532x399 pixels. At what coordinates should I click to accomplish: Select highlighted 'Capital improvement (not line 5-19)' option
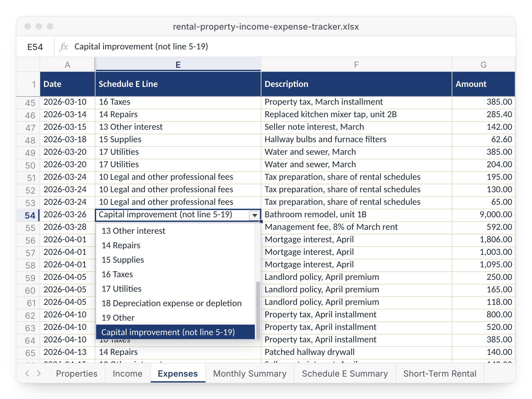(x=175, y=332)
